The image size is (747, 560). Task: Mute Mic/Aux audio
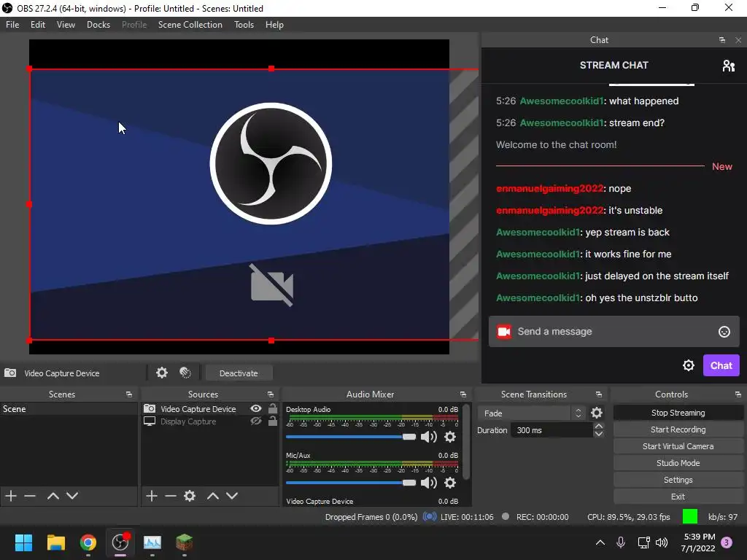[429, 483]
